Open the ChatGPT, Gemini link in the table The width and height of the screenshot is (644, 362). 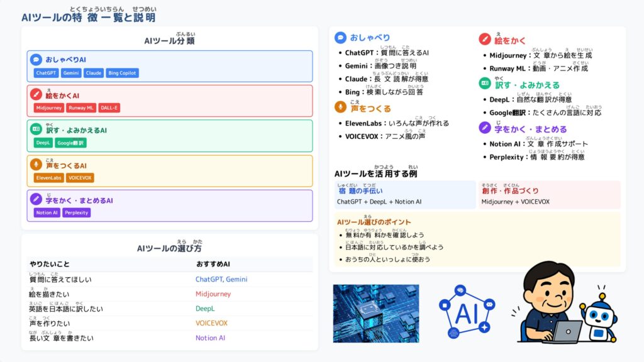[x=221, y=279]
